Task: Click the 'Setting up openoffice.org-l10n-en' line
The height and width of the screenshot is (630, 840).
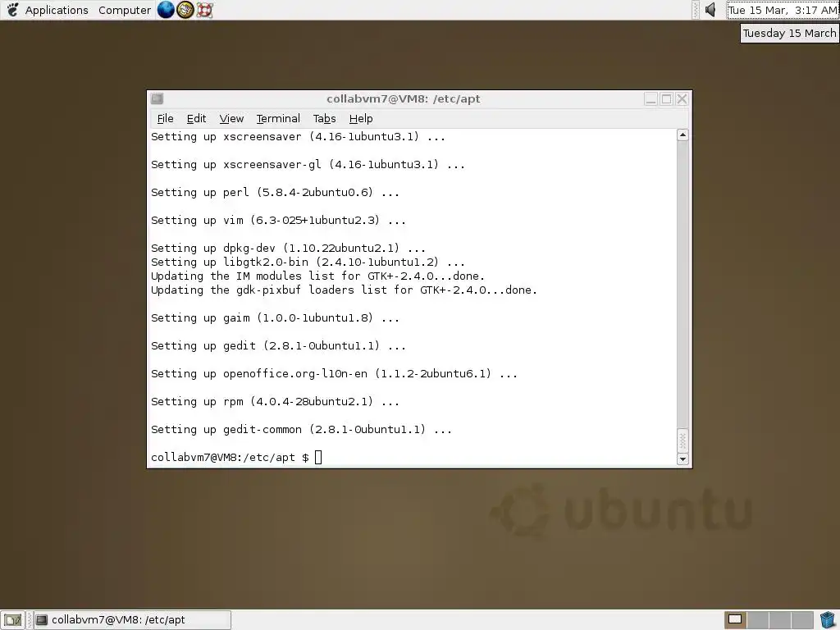Action: coord(335,373)
